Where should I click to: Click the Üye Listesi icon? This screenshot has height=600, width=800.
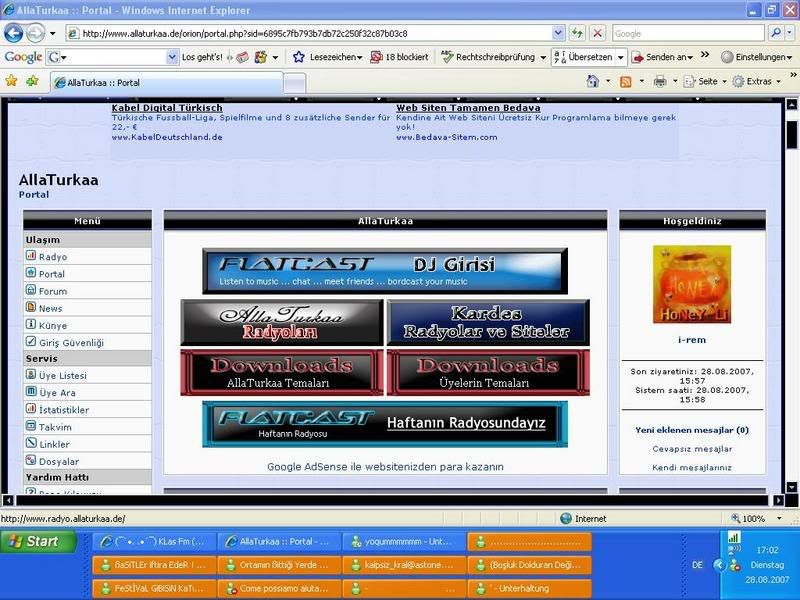pos(31,374)
